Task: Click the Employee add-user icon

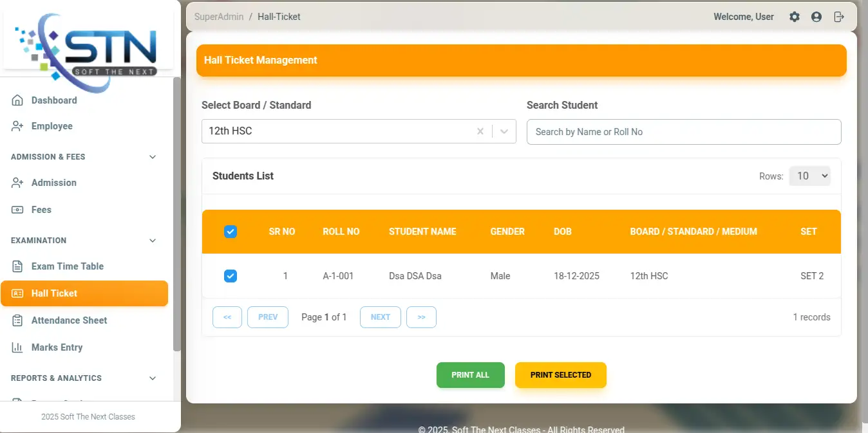Action: point(17,126)
